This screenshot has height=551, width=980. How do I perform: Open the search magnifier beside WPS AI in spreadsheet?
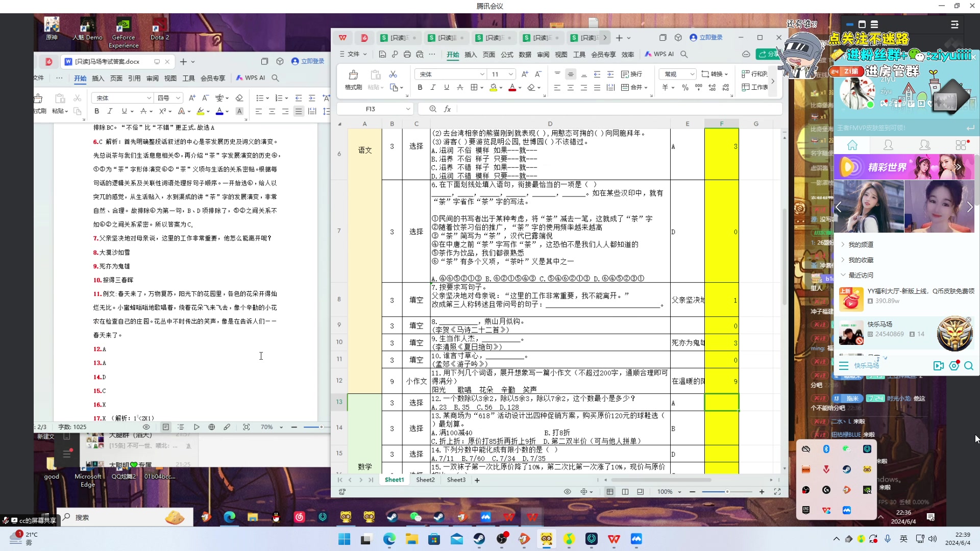pos(684,54)
